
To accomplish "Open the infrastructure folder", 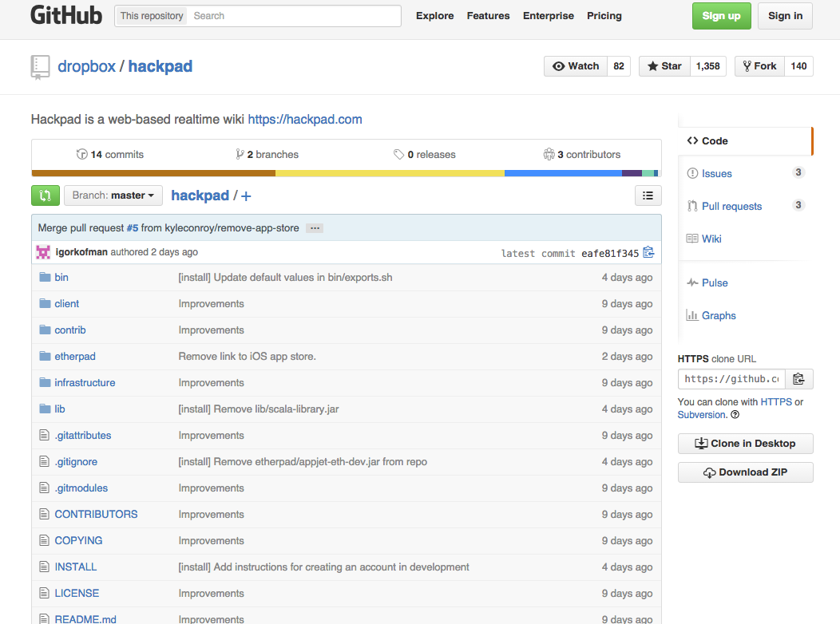I will pyautogui.click(x=85, y=382).
